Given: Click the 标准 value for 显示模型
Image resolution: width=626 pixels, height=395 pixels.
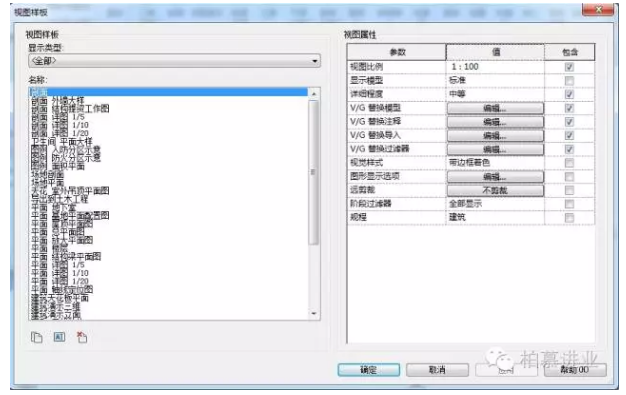Looking at the screenshot, I should pos(457,81).
